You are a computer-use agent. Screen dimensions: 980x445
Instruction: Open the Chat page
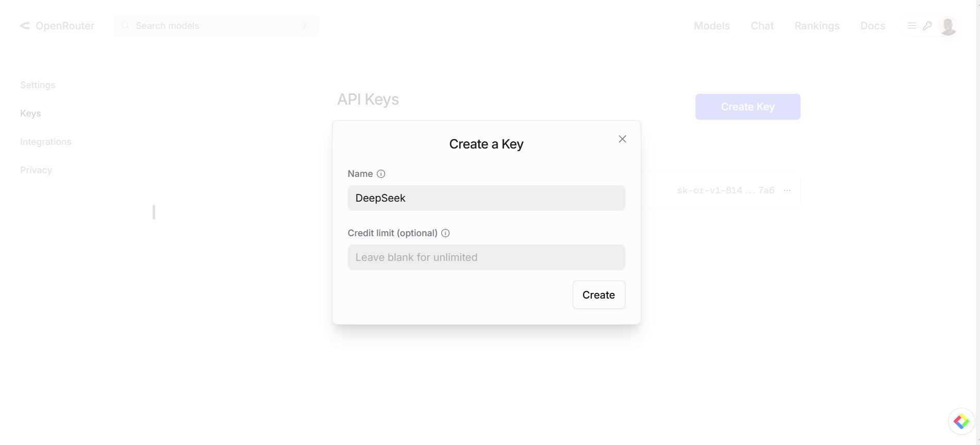762,26
